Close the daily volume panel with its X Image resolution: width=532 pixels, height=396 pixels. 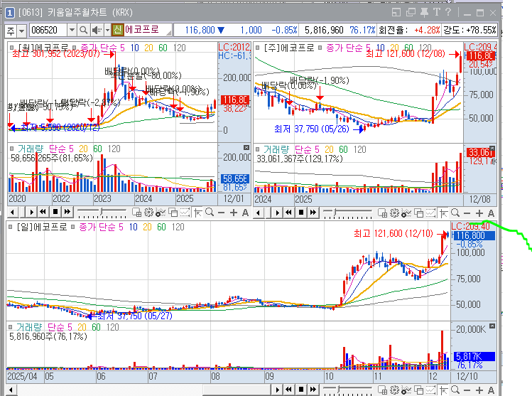[492, 326]
